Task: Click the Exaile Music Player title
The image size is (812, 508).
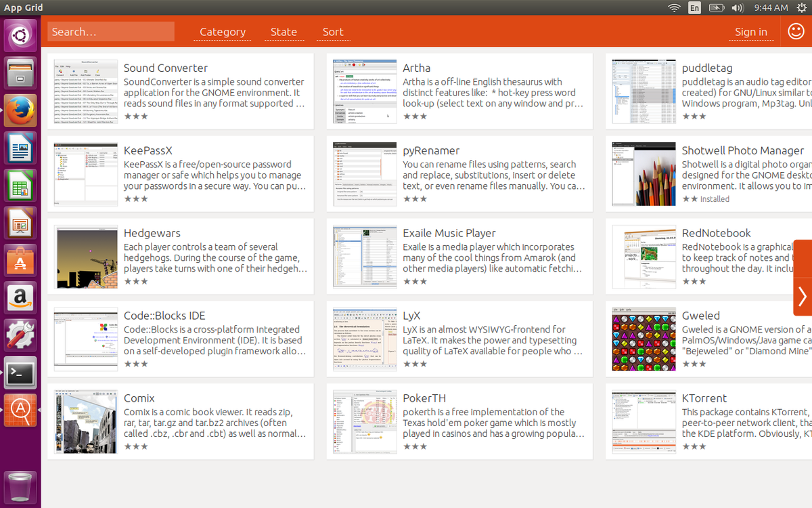Action: 449,233
